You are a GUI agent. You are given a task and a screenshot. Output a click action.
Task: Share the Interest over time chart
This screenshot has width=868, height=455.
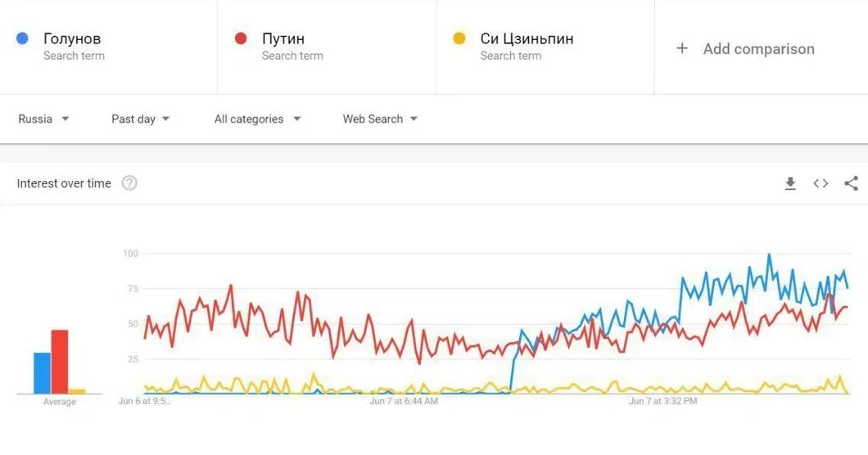click(851, 183)
